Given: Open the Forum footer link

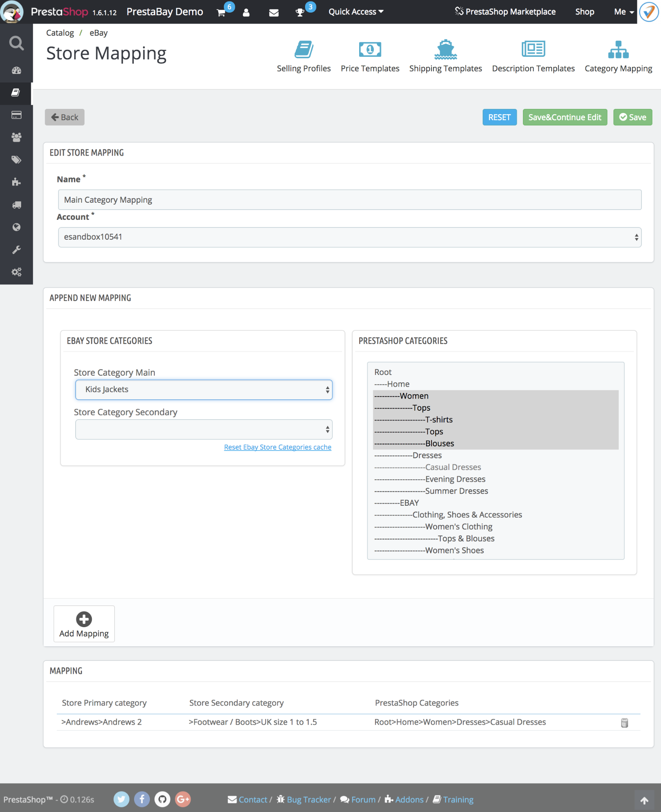Looking at the screenshot, I should (358, 800).
